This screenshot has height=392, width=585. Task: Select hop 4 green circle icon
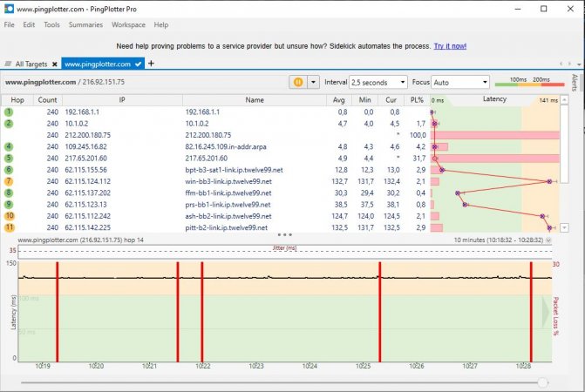[9, 146]
